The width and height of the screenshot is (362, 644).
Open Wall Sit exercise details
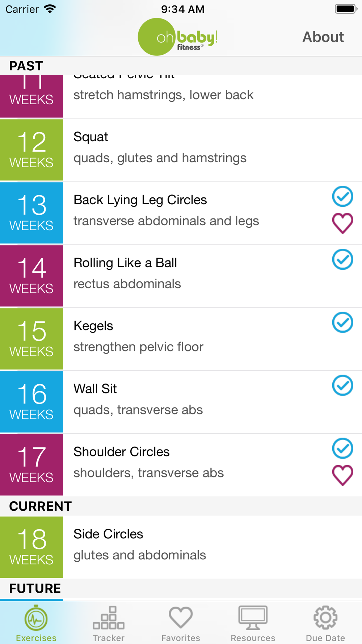click(x=181, y=402)
